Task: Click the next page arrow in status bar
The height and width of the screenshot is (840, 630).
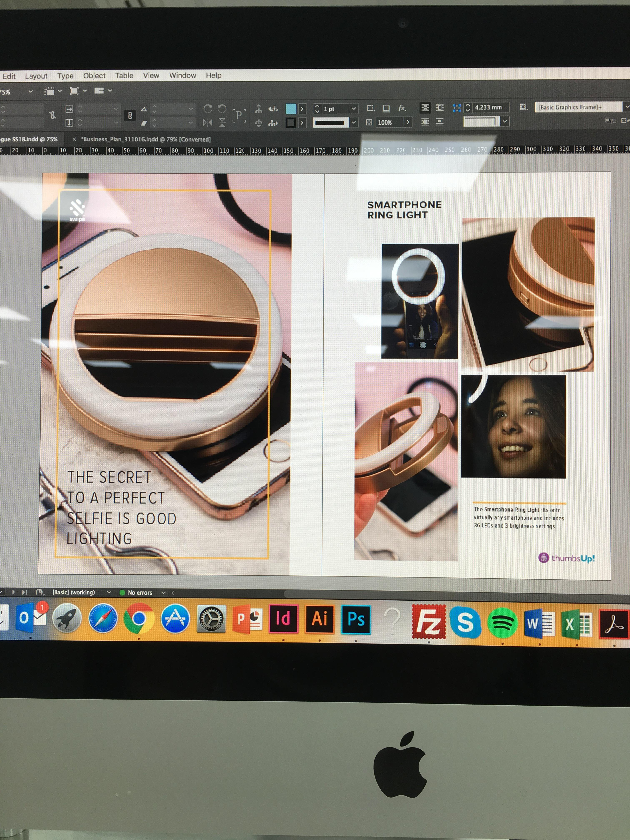Action: (x=14, y=592)
